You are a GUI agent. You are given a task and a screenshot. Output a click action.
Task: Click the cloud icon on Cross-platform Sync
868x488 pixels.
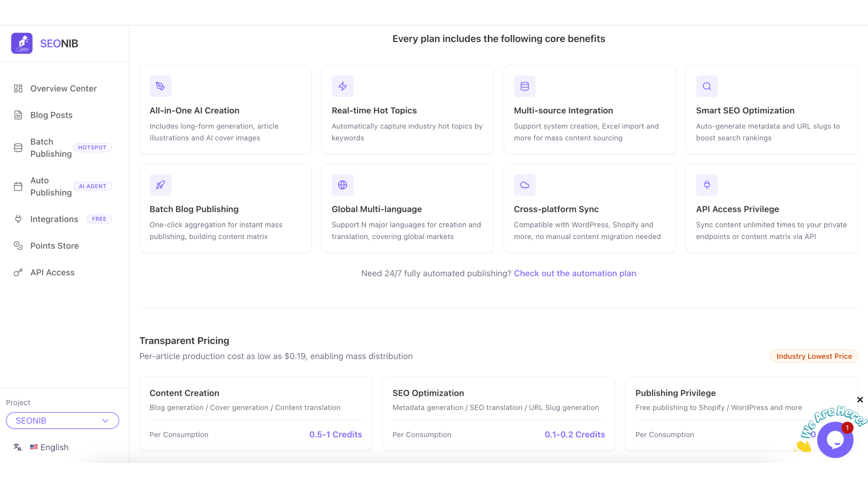(524, 185)
